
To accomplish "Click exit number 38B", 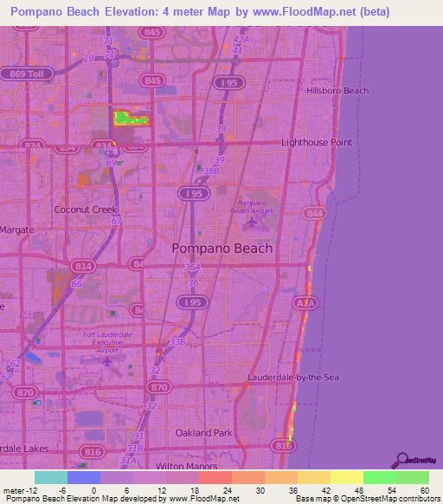I will pos(212,171).
